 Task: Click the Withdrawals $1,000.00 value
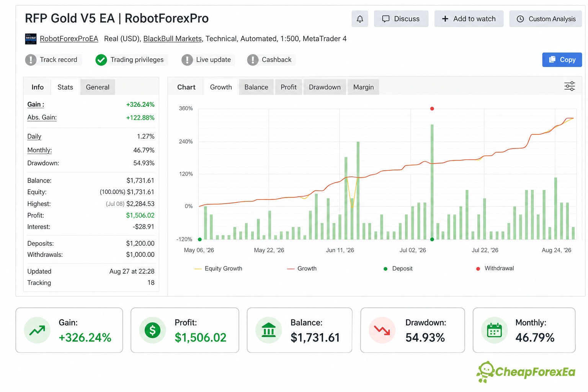[x=140, y=255]
